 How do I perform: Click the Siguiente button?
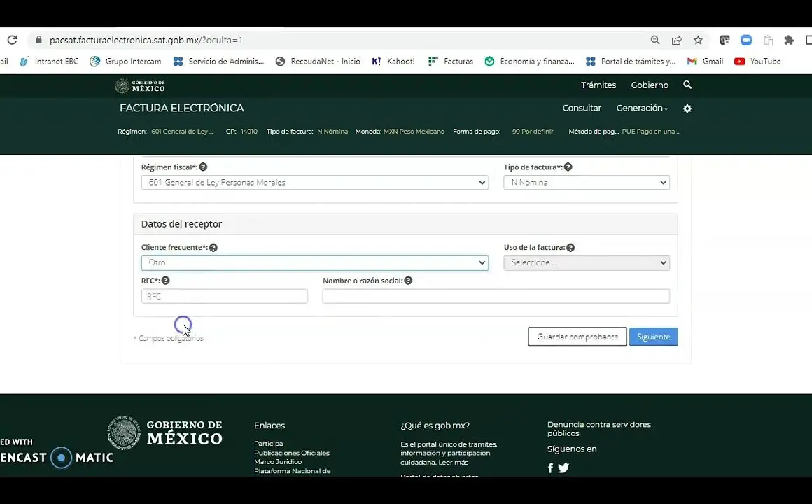coord(654,337)
